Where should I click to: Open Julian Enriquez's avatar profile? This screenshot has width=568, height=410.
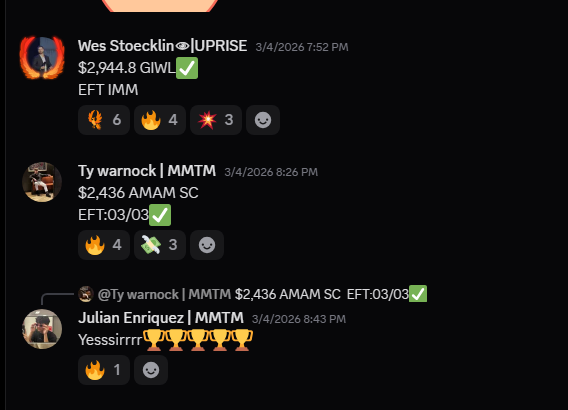(x=42, y=329)
